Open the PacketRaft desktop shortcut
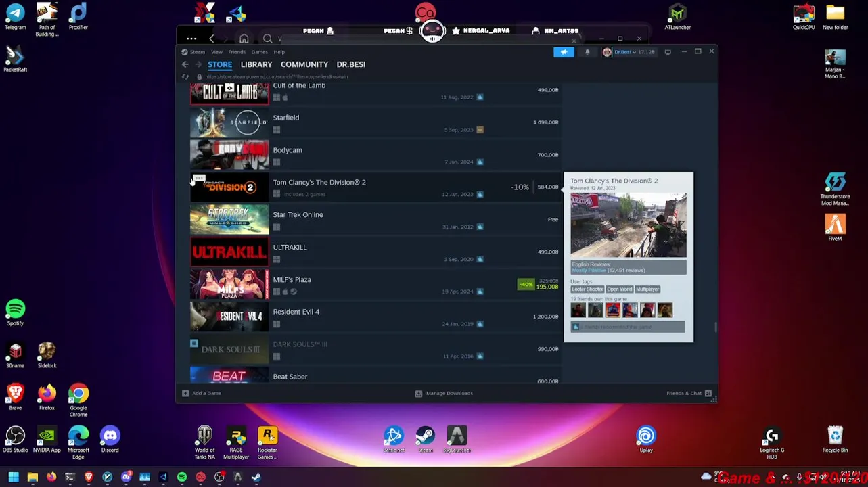The height and width of the screenshot is (487, 868). point(15,60)
